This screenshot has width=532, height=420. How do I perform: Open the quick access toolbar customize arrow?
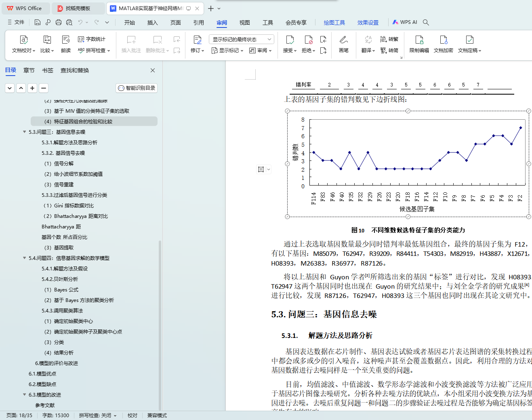point(107,22)
